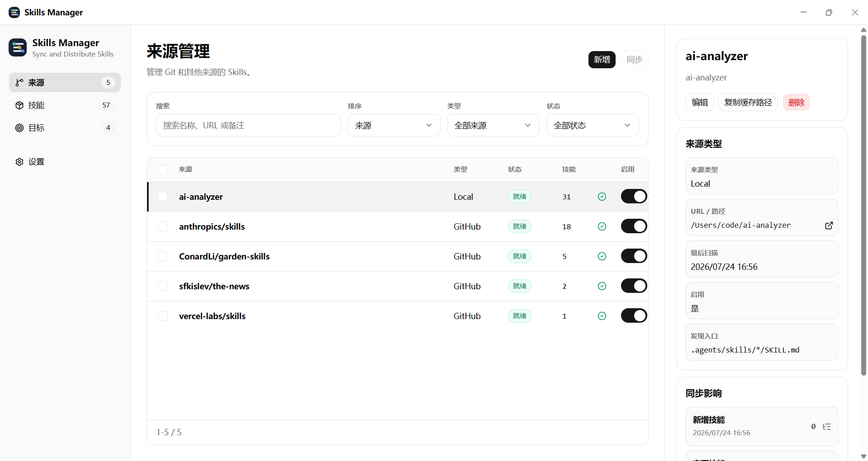Click the 就绪 status badge for ai-analyzer

click(x=519, y=197)
